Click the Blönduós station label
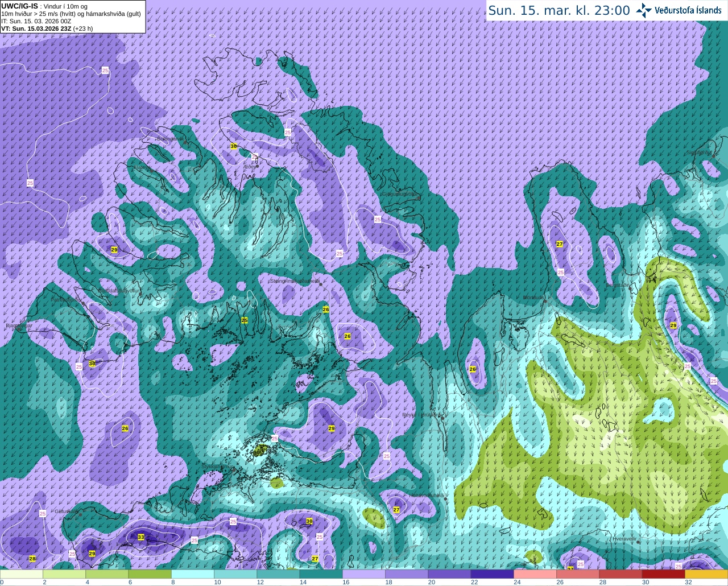Image resolution: width=728 pixels, height=586 pixels. (533, 298)
